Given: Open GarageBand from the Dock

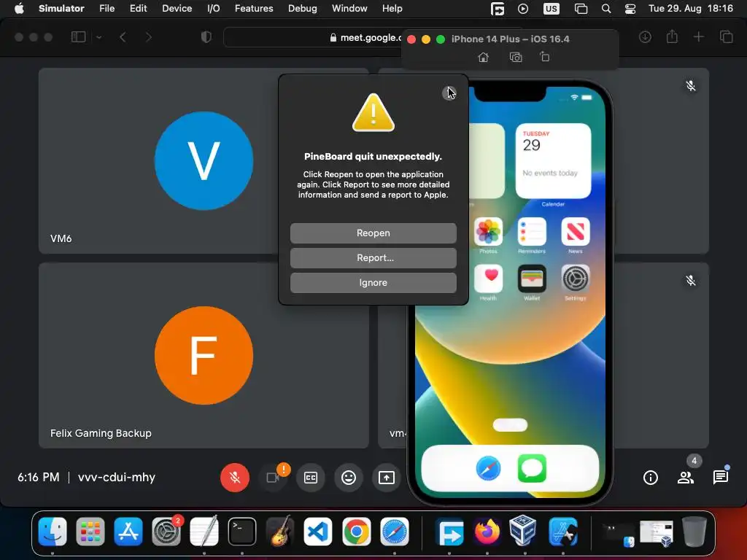Looking at the screenshot, I should [280, 532].
